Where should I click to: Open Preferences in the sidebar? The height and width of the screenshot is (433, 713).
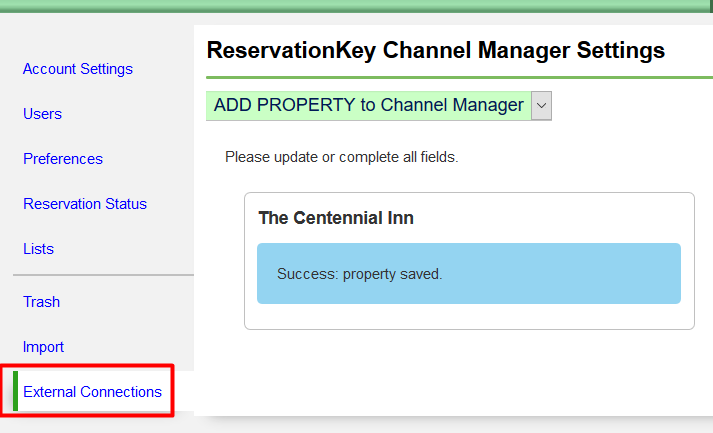[x=62, y=159]
